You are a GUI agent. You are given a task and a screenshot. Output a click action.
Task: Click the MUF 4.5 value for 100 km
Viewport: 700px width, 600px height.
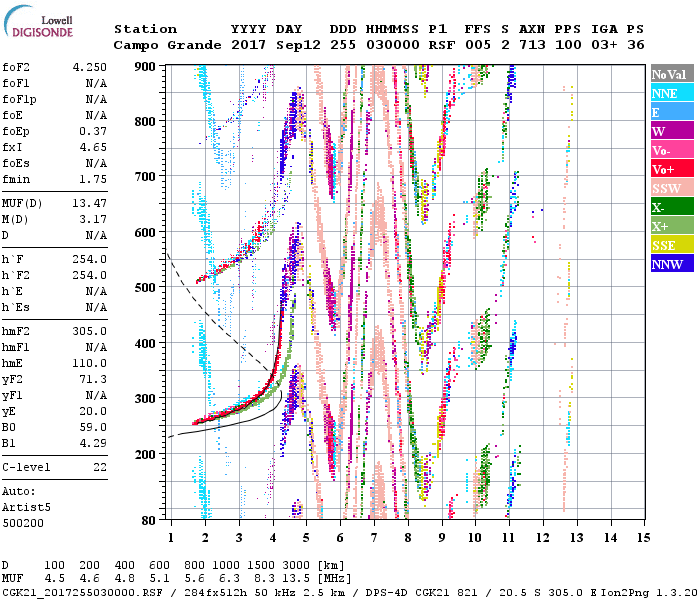click(55, 578)
